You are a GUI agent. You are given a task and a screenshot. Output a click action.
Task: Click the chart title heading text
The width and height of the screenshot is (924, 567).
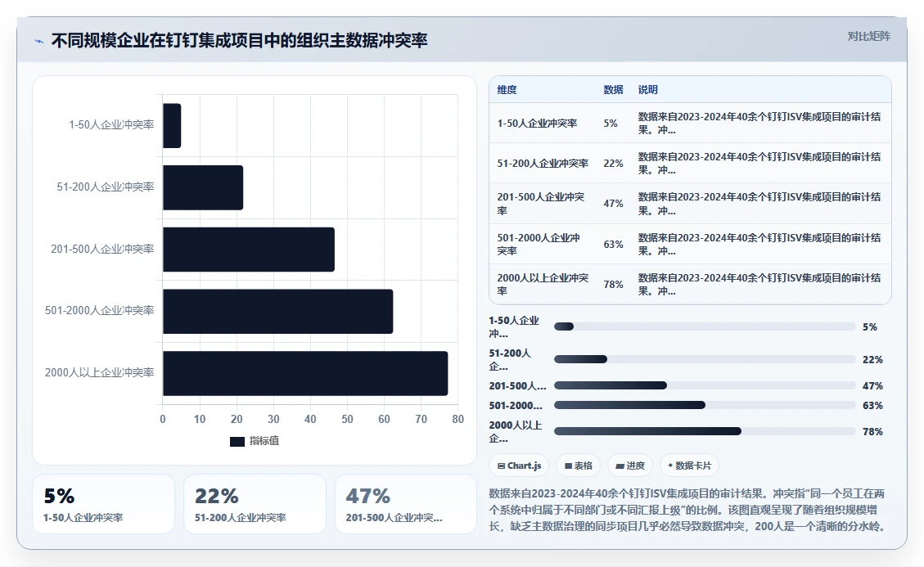point(239,41)
